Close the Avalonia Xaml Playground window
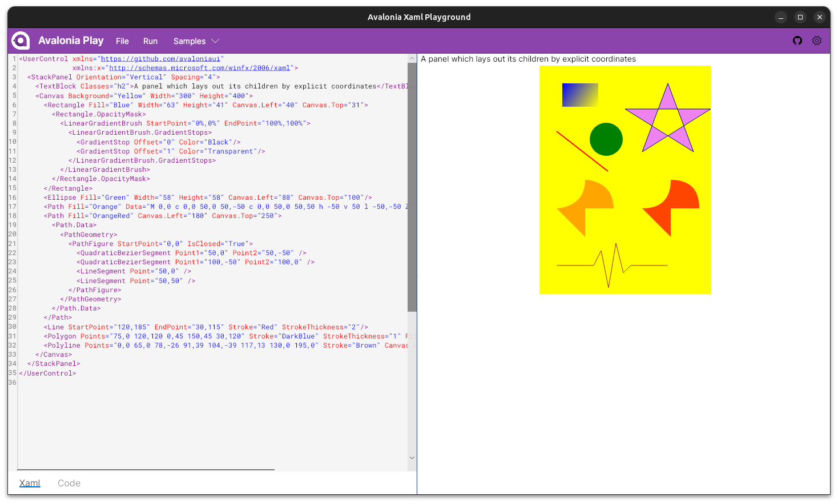This screenshot has width=838, height=504. tap(820, 17)
